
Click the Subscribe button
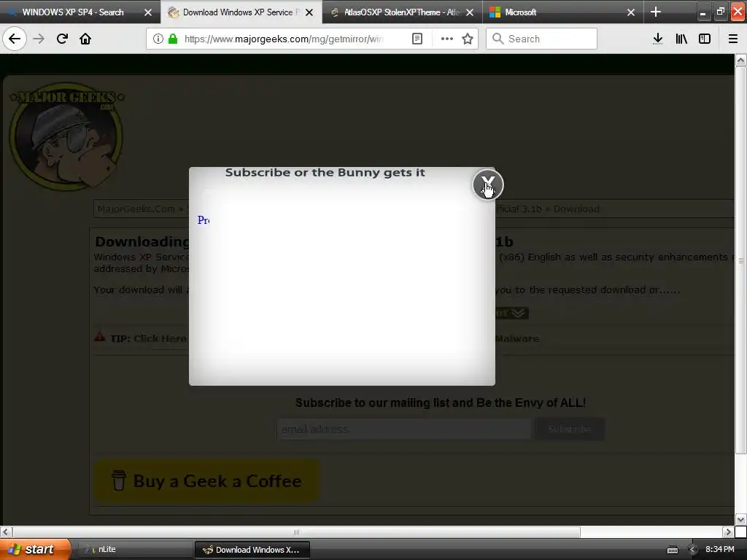tap(570, 429)
